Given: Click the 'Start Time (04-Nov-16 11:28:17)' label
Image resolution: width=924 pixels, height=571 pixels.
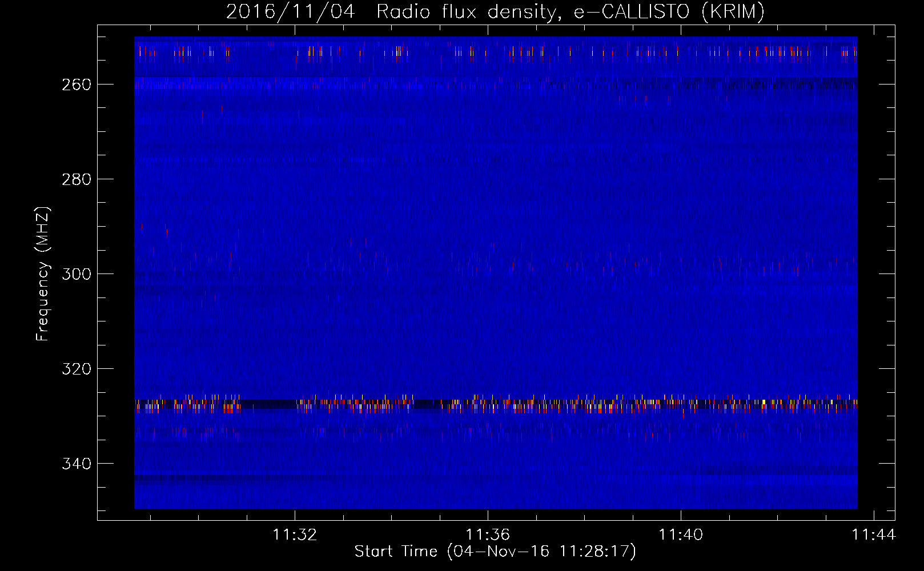Looking at the screenshot, I should click(x=495, y=552).
